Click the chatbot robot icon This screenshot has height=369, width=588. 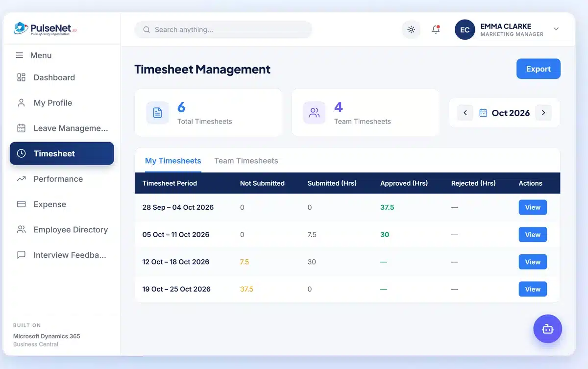(547, 329)
